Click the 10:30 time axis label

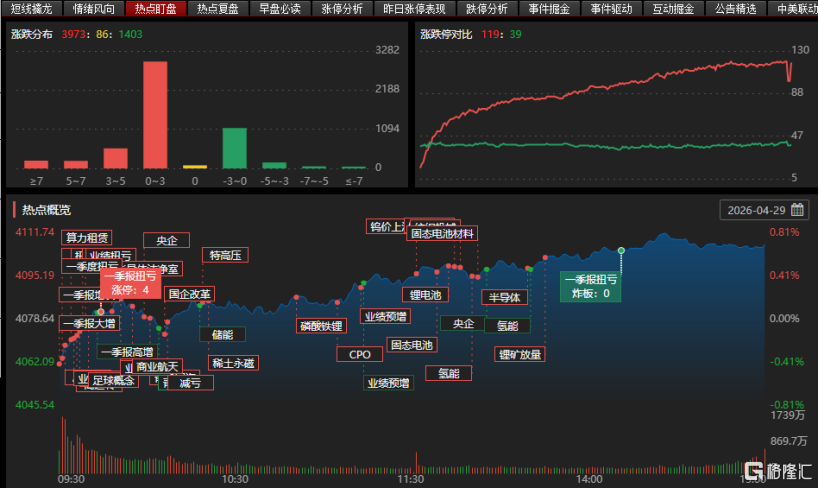coord(235,479)
